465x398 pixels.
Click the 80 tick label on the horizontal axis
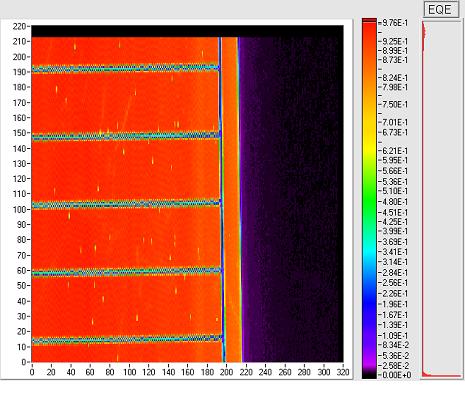[x=110, y=372]
